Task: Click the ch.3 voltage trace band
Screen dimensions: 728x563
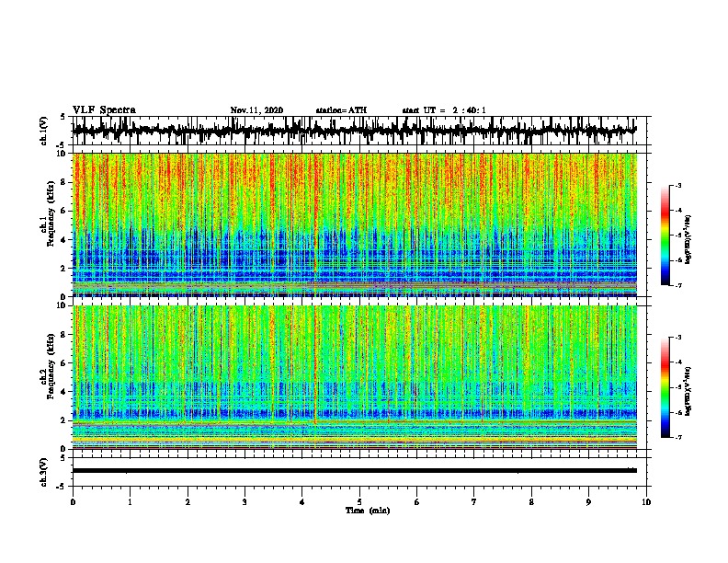Action: click(354, 471)
